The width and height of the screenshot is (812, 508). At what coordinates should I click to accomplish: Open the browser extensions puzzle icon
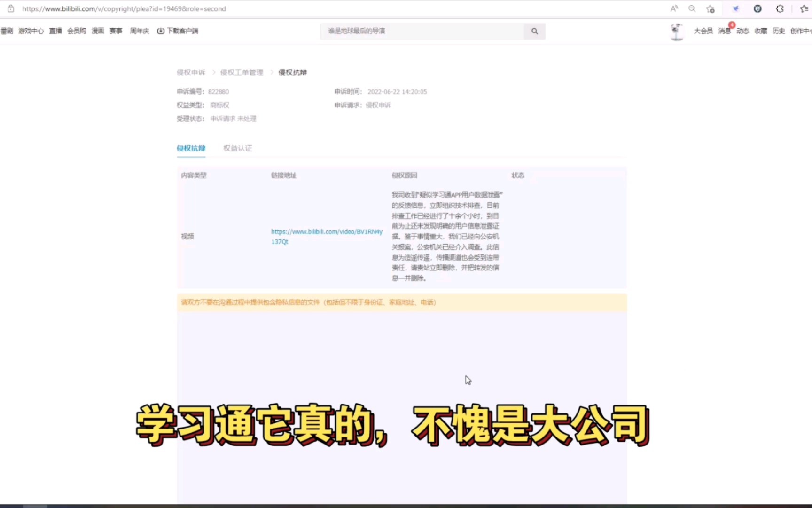click(x=780, y=8)
